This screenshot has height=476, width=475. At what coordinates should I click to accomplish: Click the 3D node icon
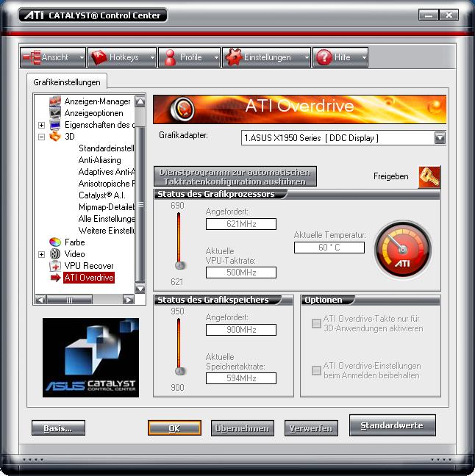pos(55,137)
